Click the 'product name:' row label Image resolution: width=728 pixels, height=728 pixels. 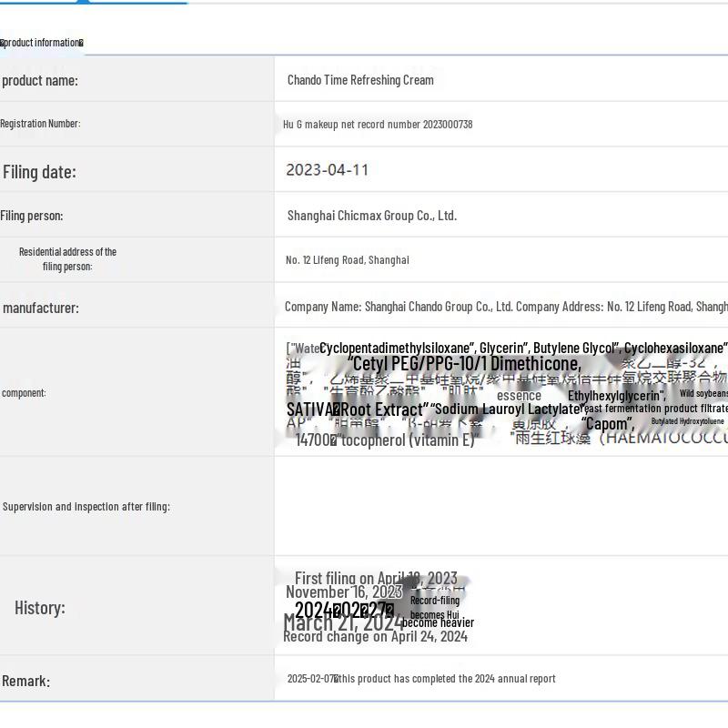click(40, 80)
